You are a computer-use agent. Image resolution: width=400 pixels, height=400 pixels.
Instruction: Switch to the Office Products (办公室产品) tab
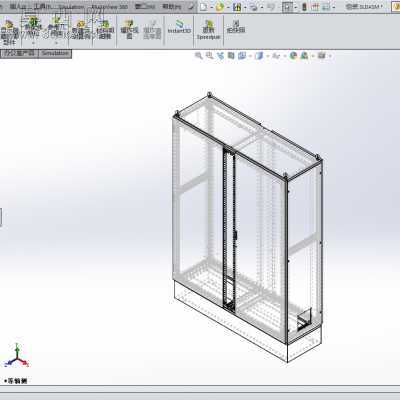[19, 53]
